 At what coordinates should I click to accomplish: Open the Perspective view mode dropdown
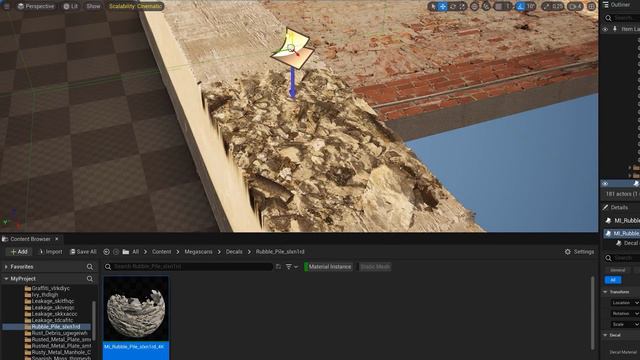[36, 6]
